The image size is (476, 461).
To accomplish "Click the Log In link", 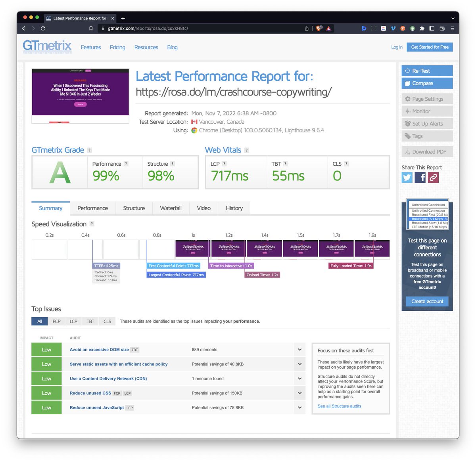I will coord(397,47).
